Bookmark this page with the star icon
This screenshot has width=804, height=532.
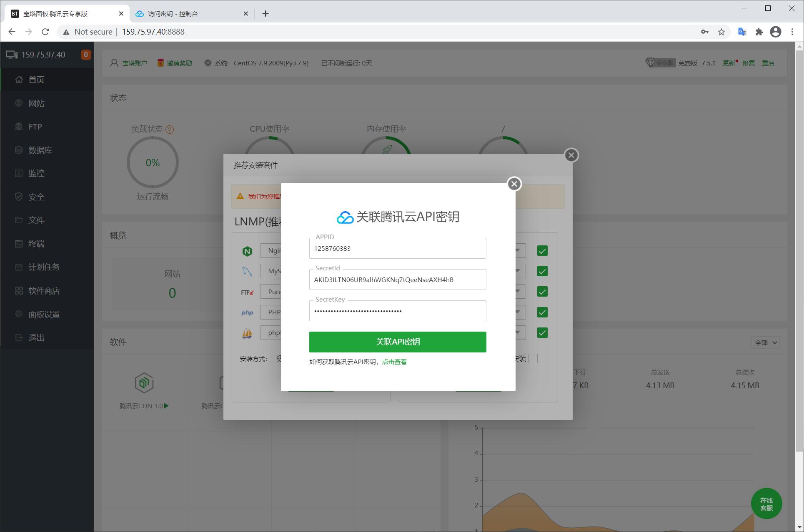pos(721,32)
